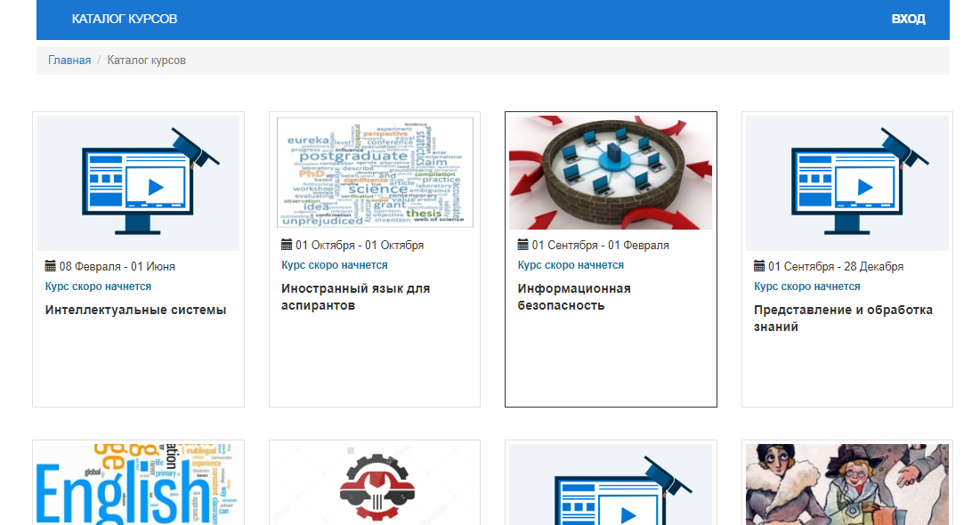Open the English word cloud course thumbnail

click(138, 485)
